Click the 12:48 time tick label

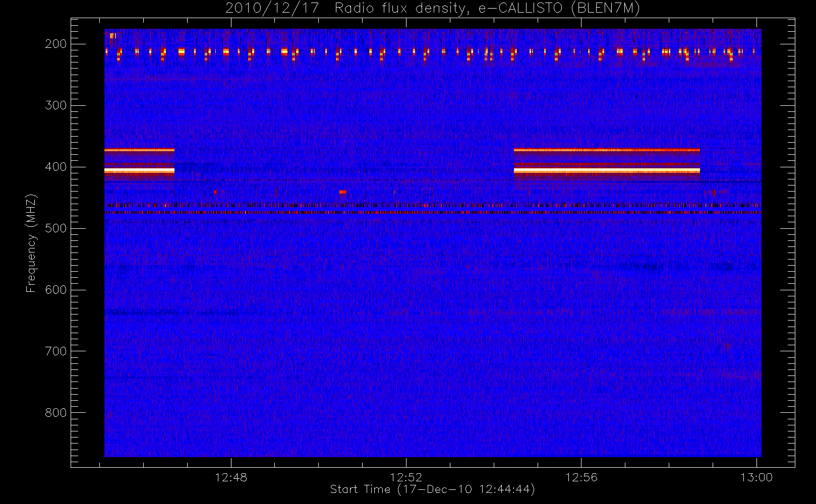tap(231, 477)
